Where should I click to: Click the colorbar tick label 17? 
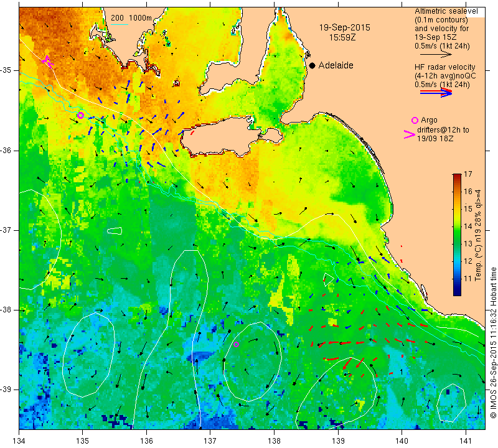[x=468, y=174]
